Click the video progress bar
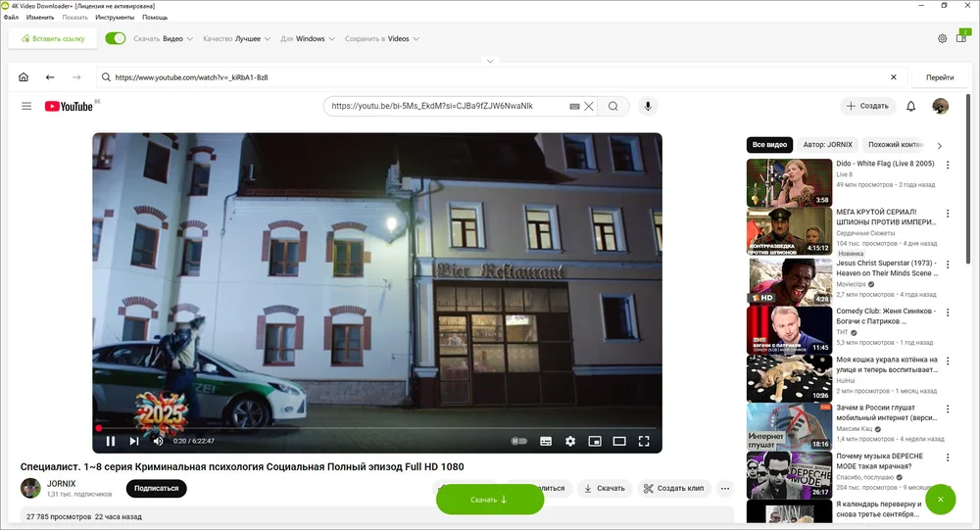The width and height of the screenshot is (980, 530). [377, 428]
